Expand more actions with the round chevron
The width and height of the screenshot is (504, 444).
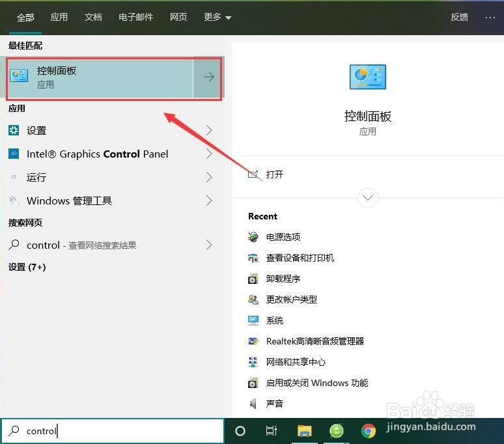(368, 197)
